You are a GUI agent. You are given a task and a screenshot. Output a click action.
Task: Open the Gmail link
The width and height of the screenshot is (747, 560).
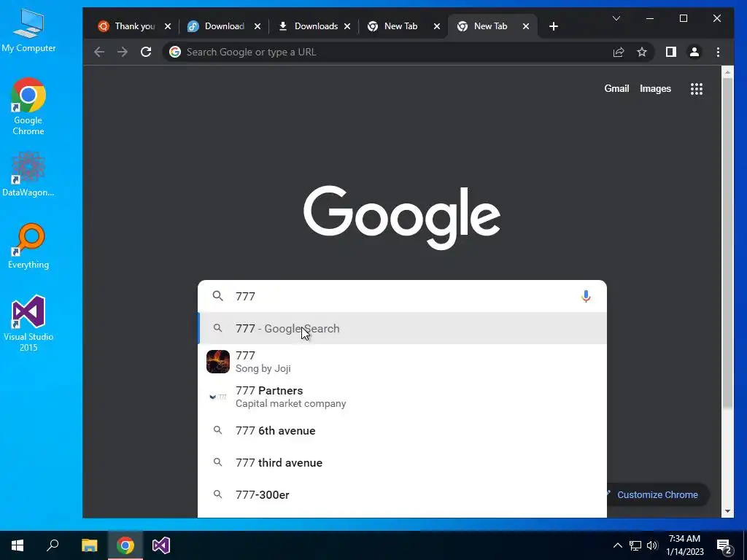[616, 88]
